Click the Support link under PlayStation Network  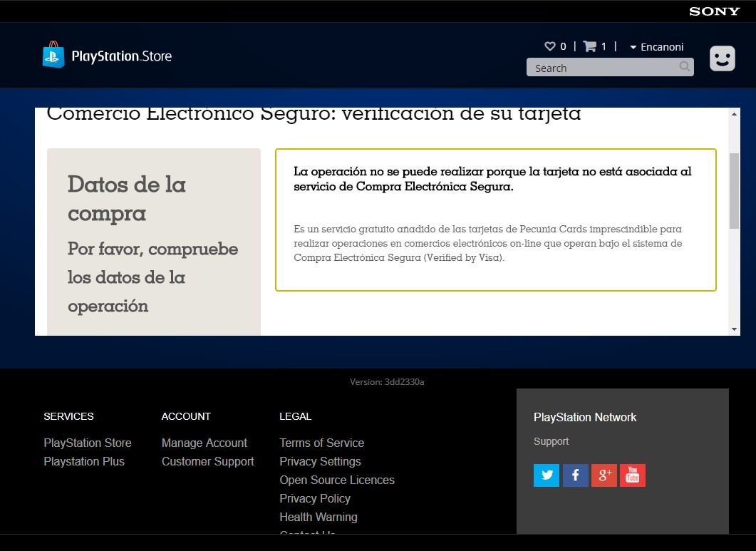pyautogui.click(x=551, y=441)
